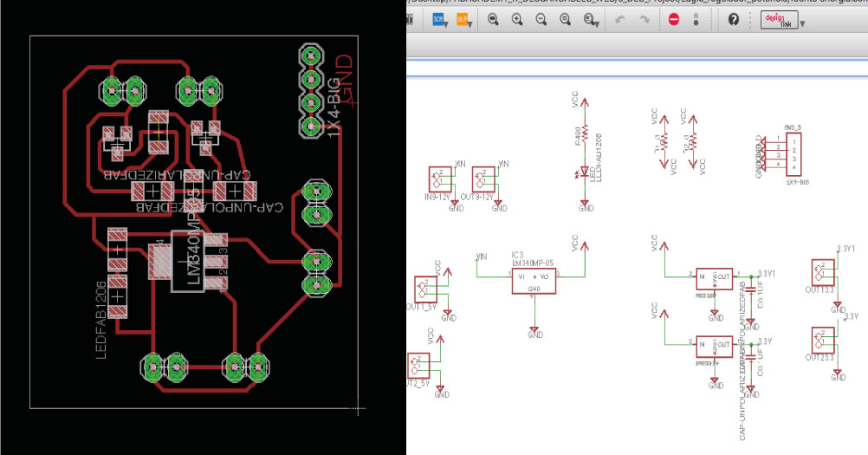Zoom in with the plus magnifier
The height and width of the screenshot is (455, 868).
[x=517, y=20]
